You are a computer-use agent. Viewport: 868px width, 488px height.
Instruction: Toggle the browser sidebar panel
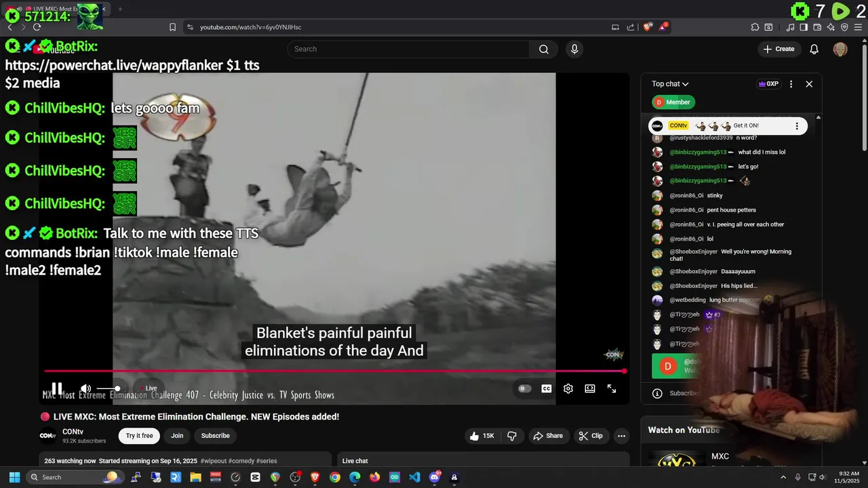click(x=804, y=27)
